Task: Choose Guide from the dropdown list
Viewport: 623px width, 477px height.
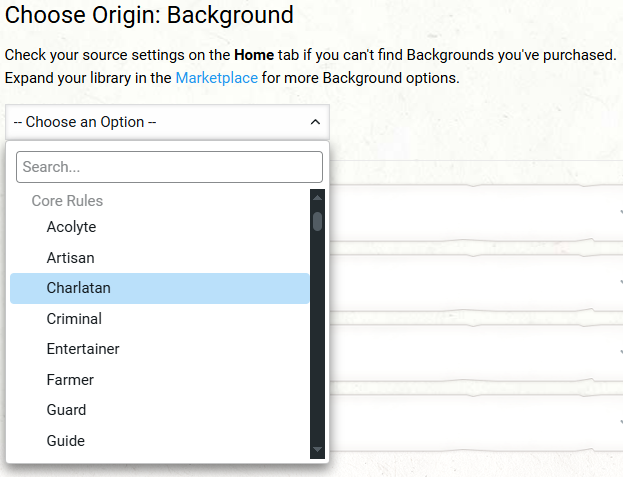Action: (x=66, y=441)
